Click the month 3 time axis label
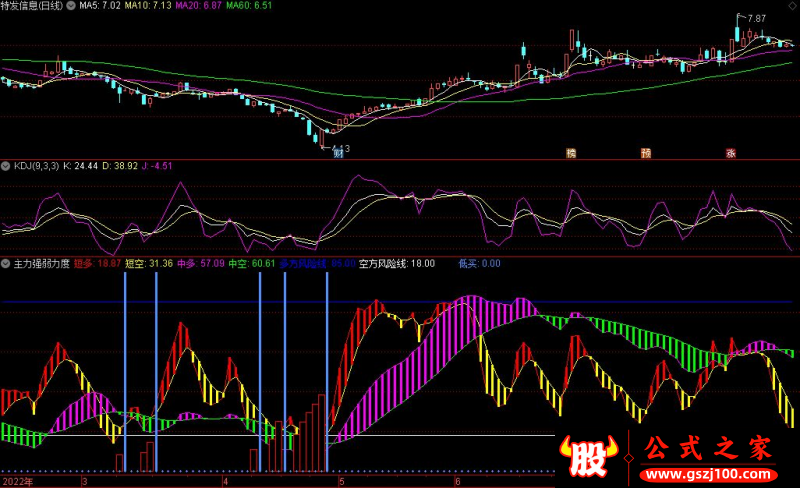This screenshot has width=800, height=488. click(x=85, y=482)
